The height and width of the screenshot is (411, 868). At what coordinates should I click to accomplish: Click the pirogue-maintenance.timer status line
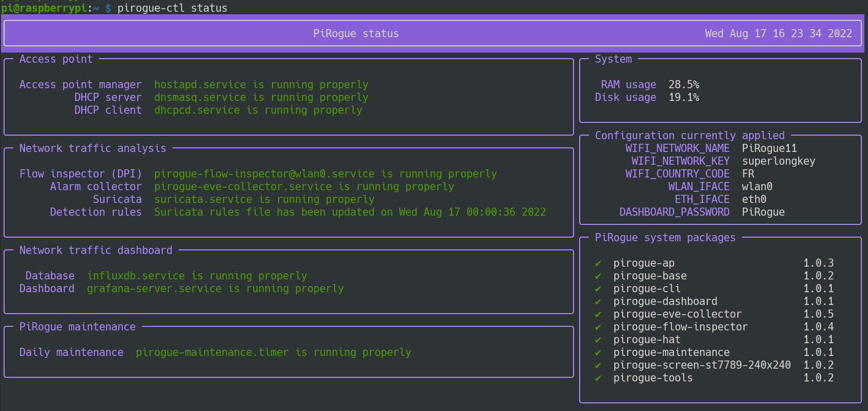(274, 352)
